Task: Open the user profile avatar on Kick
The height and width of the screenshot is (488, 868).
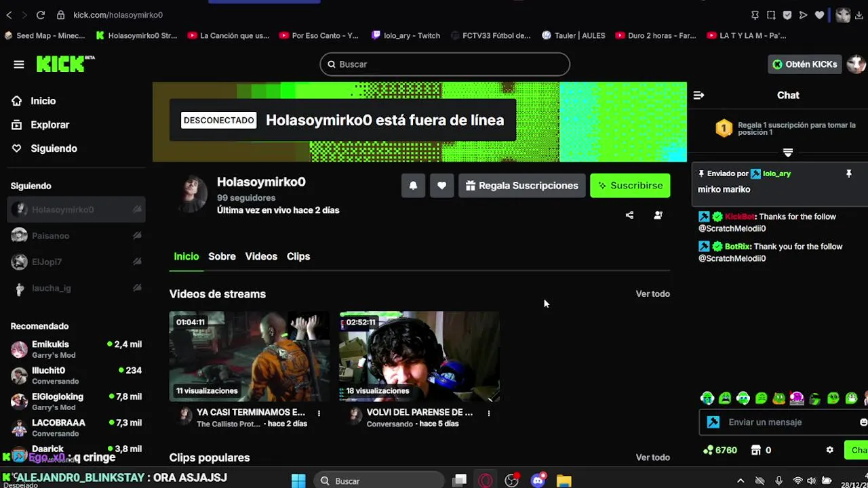Action: coord(856,64)
